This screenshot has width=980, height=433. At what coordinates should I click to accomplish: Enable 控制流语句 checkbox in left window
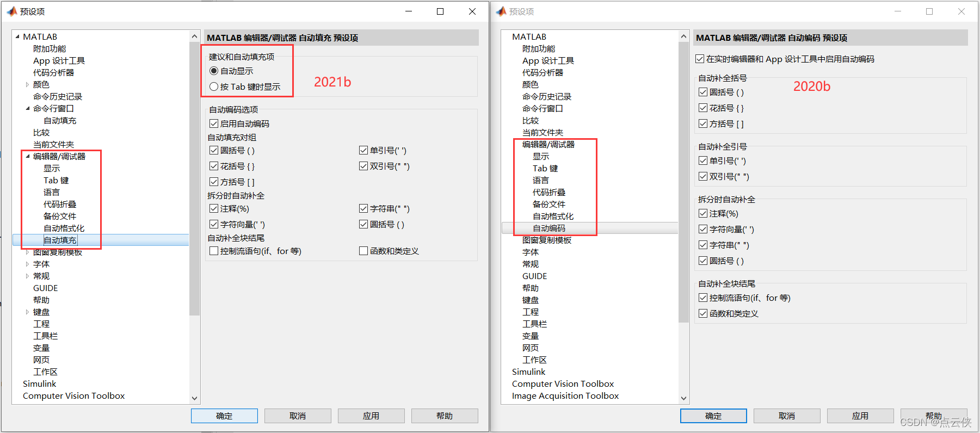214,251
